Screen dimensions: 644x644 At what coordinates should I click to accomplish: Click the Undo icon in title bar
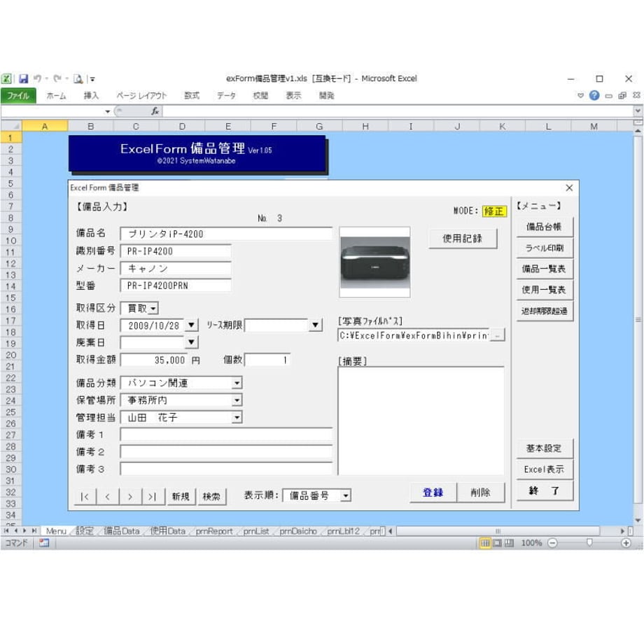pyautogui.click(x=37, y=78)
